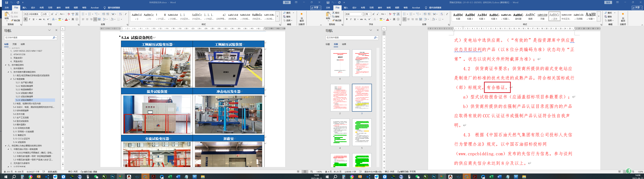Viewport: 644px width, 179px height.
Task: Apply the enclosed character tool in the left window
Action: pos(77,19)
